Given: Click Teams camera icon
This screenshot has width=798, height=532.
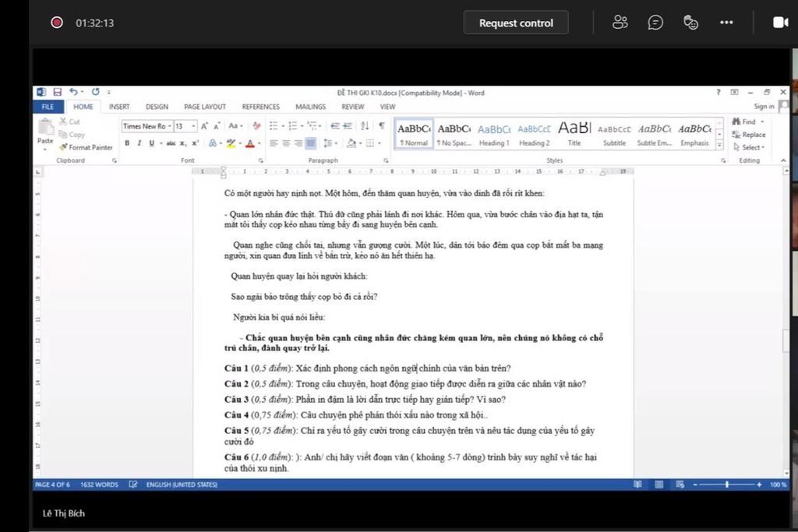Looking at the screenshot, I should click(781, 23).
